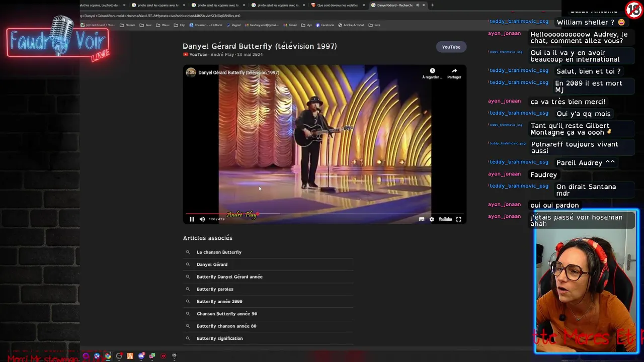The width and height of the screenshot is (644, 362).
Task: Click the YouTube button beside the title
Action: [x=451, y=47]
